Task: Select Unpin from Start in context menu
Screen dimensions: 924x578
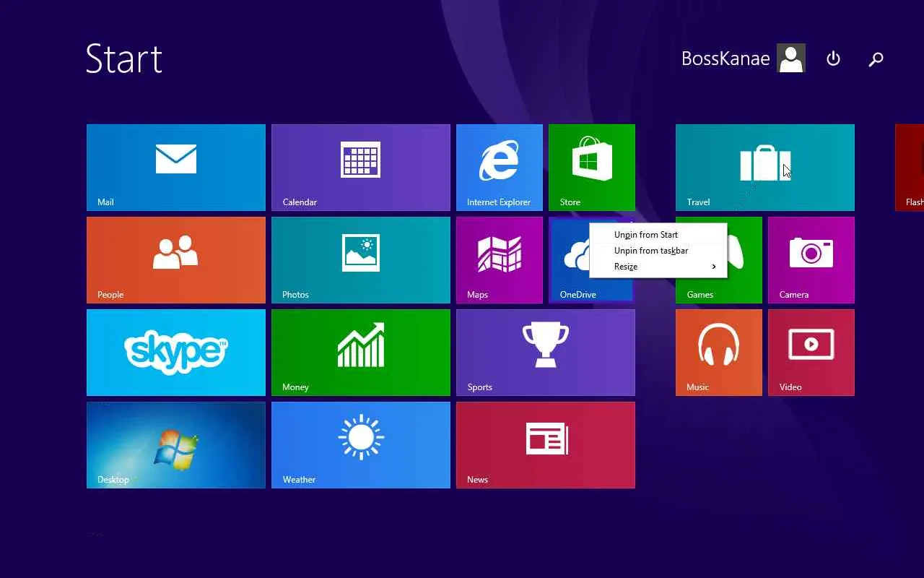Action: (x=658, y=235)
